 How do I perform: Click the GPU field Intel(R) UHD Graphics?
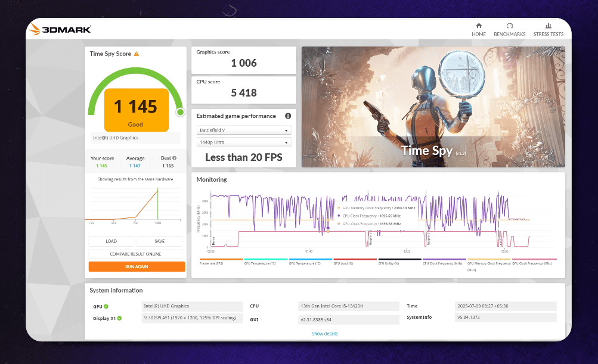pos(192,306)
